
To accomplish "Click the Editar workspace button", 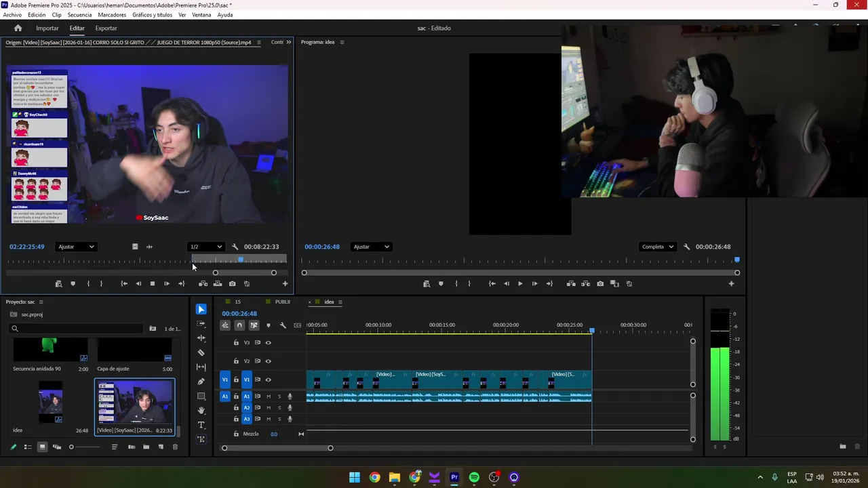I will point(77,28).
